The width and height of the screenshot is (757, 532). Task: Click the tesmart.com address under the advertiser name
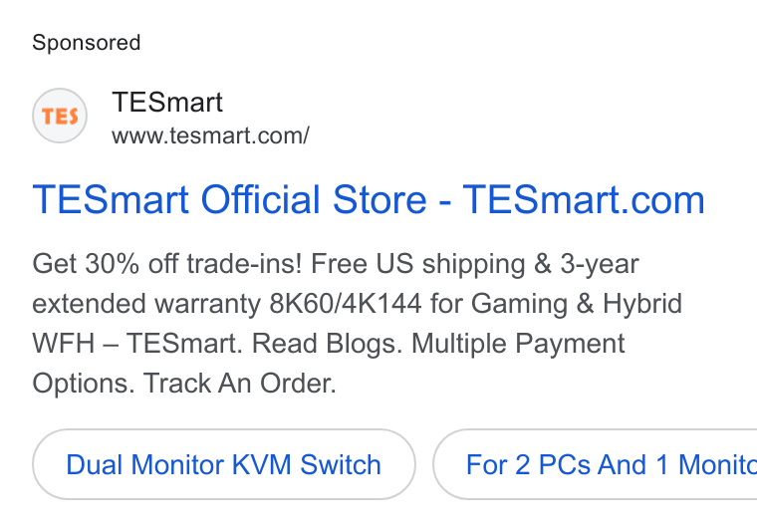pos(210,135)
